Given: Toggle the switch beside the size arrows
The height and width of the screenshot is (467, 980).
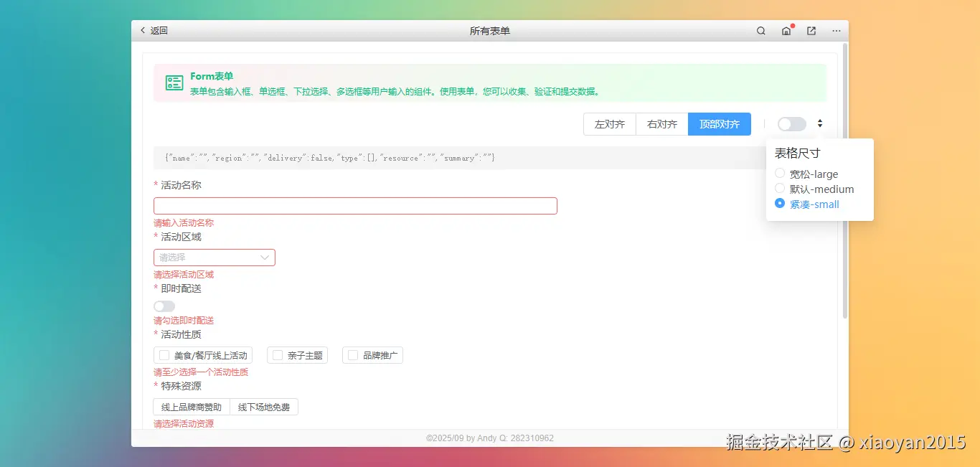Looking at the screenshot, I should coord(791,123).
